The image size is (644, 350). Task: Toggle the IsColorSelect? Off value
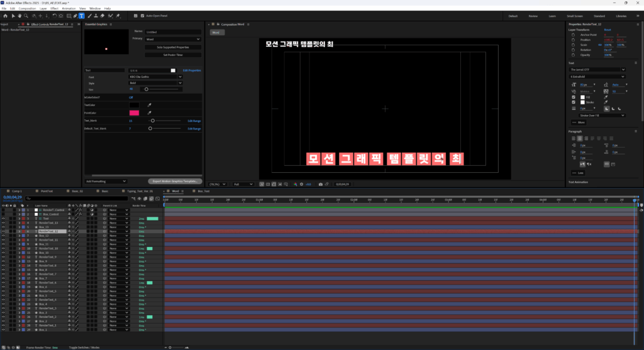(x=131, y=97)
